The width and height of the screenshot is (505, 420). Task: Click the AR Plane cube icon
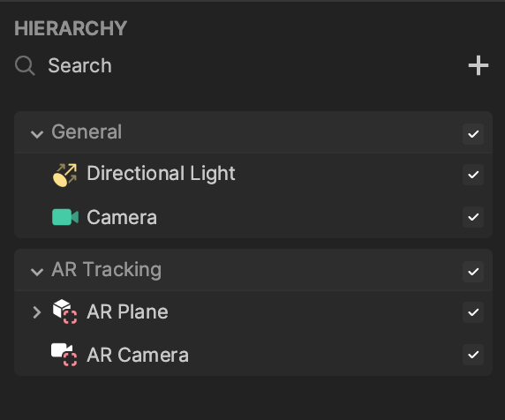pos(65,311)
